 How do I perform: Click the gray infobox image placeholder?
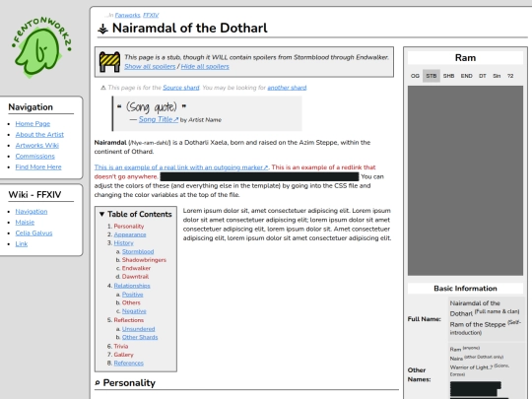tap(465, 180)
